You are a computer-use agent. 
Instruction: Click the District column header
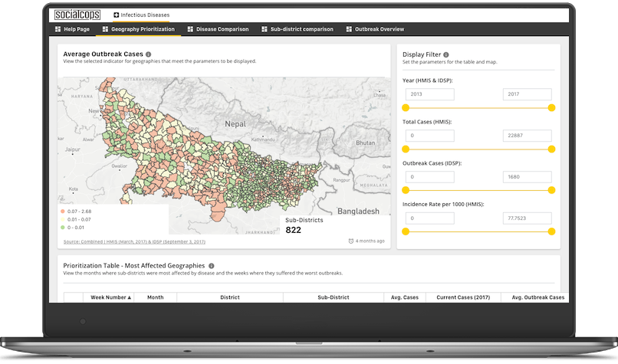(x=230, y=297)
